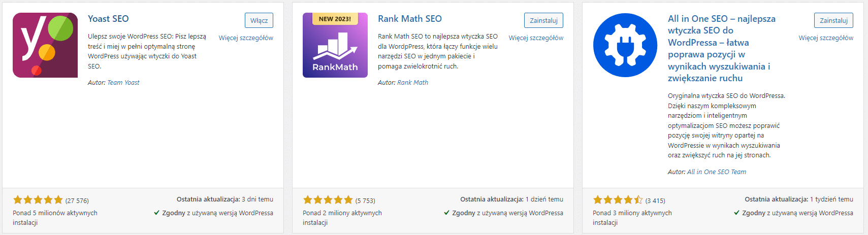Show Więcej szczegółów for All in One SEO

pyautogui.click(x=826, y=38)
